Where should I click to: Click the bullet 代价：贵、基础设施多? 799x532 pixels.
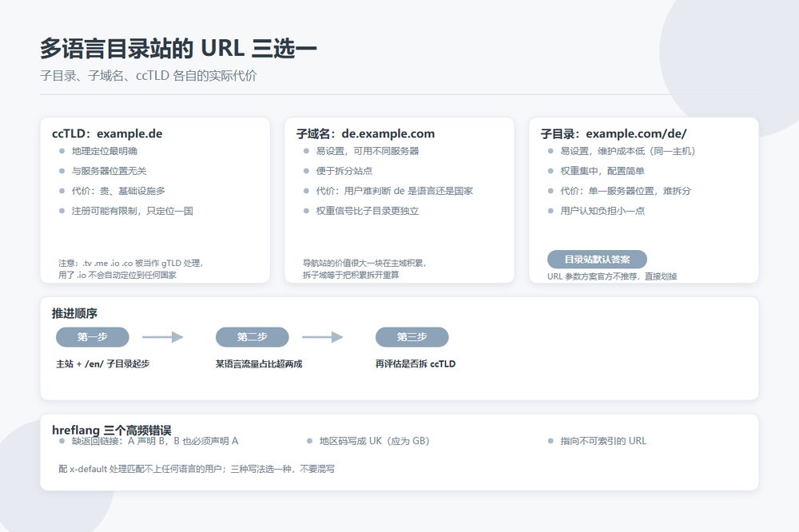tap(118, 191)
